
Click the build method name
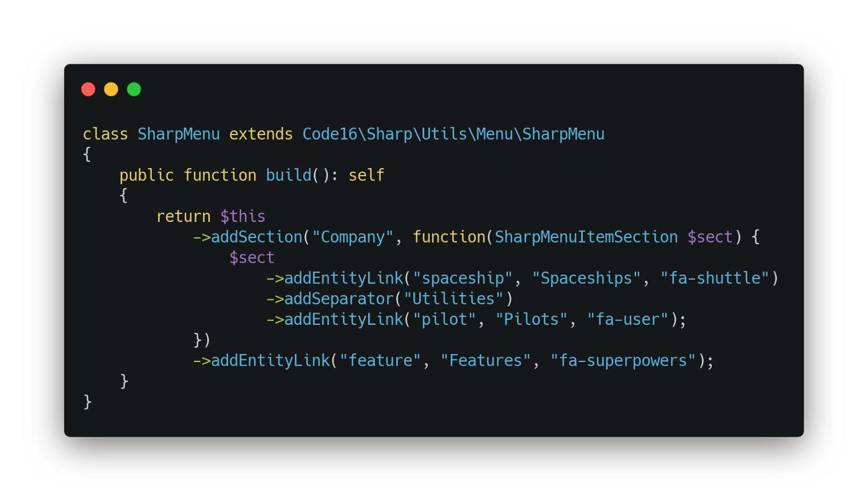coord(289,175)
